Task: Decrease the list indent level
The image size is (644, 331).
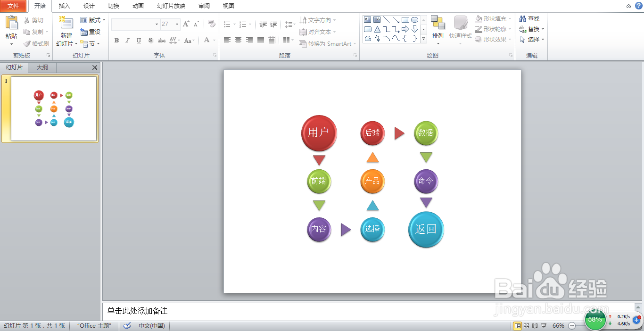Action: click(263, 24)
